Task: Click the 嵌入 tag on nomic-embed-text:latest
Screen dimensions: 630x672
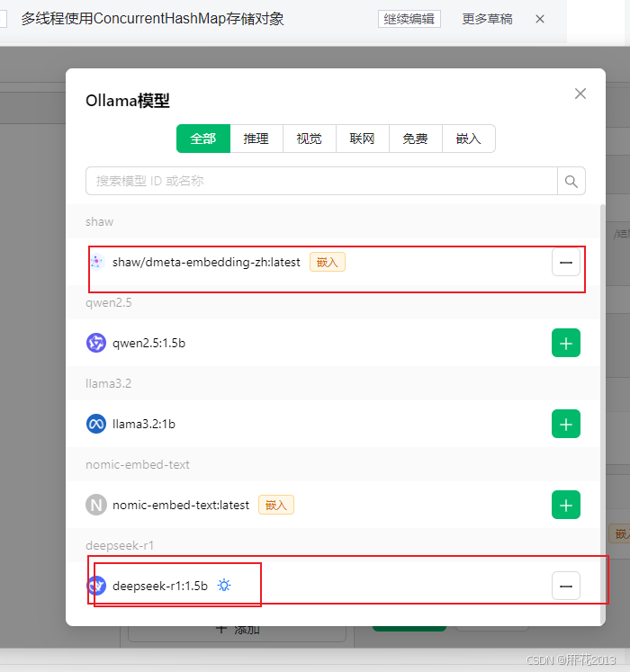Action: click(275, 505)
